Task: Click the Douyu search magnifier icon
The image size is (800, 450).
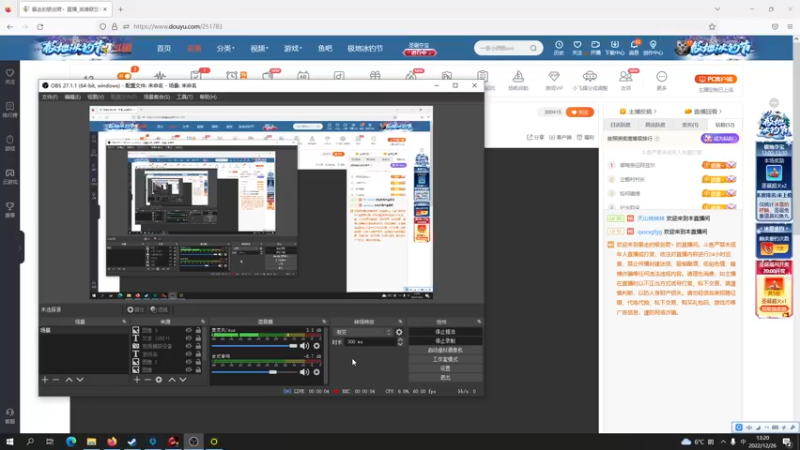Action: pos(533,48)
